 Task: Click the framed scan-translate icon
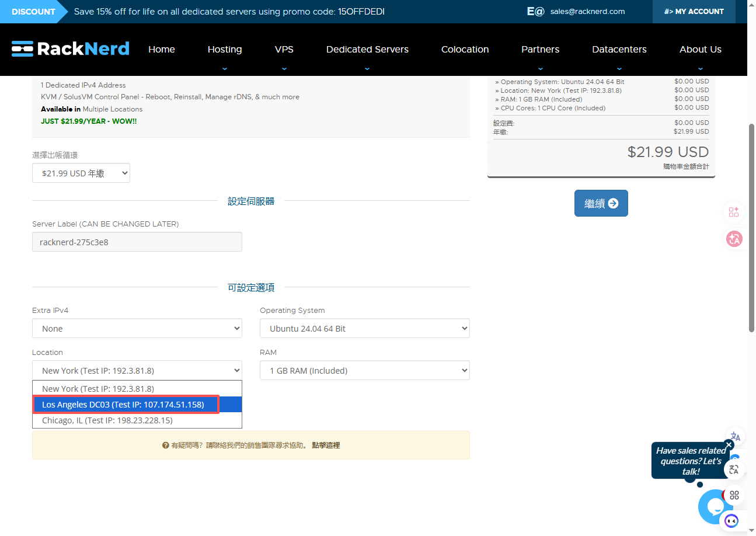pos(734,469)
